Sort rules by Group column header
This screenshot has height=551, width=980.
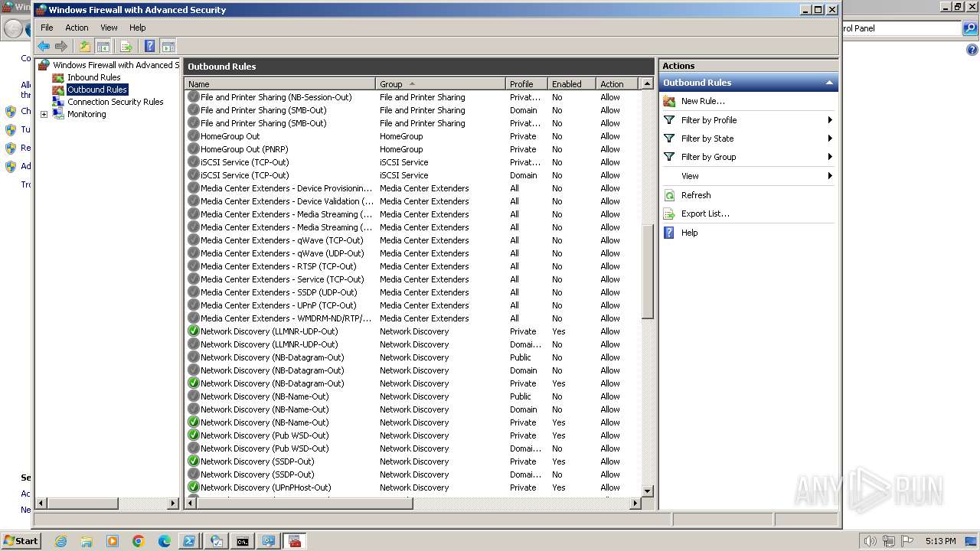tap(440, 84)
